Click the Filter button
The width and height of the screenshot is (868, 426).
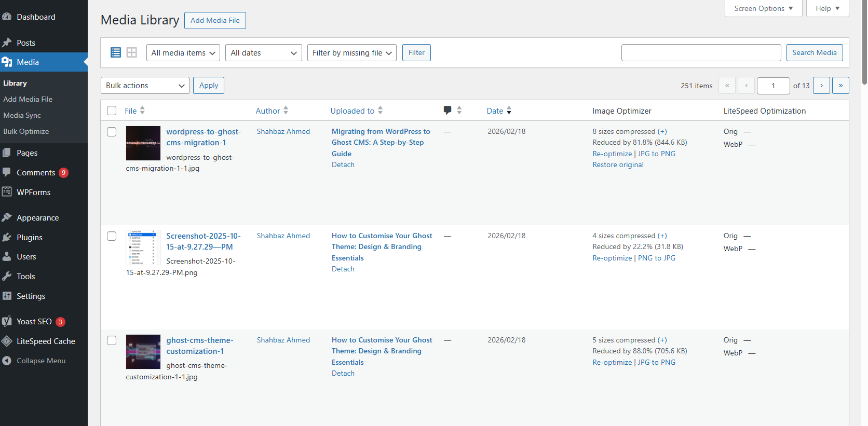point(416,53)
